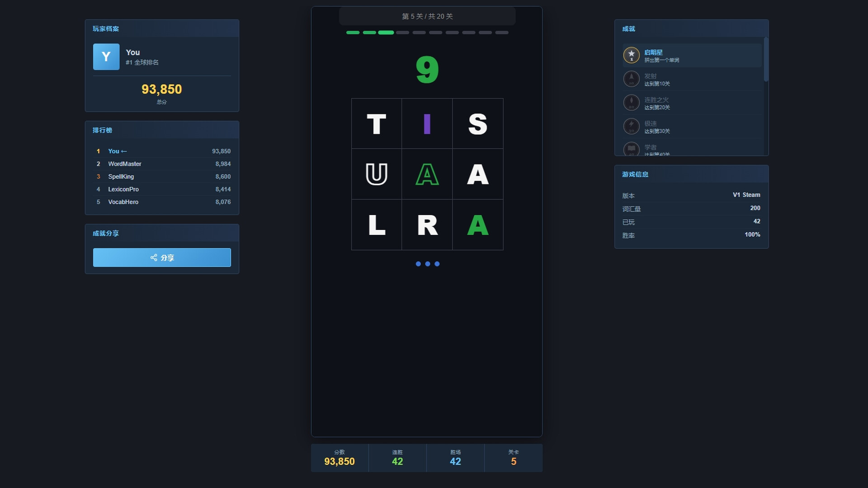Click the first green progress segment
This screenshot has width=868, height=488.
(x=353, y=33)
